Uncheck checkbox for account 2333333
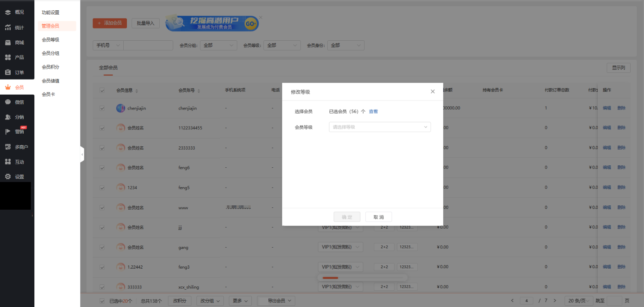Image resolution: width=644 pixels, height=307 pixels. (102, 148)
